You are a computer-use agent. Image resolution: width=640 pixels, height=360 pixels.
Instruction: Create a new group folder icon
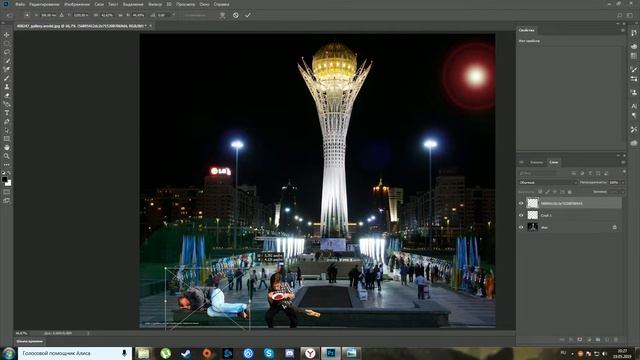tap(598, 340)
